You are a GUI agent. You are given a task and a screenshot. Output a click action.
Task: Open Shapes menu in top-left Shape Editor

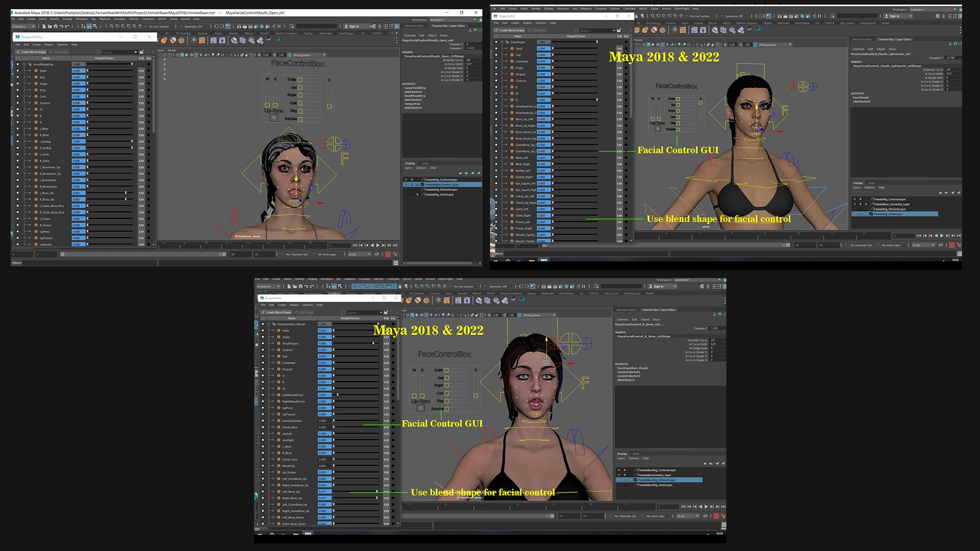coord(49,44)
